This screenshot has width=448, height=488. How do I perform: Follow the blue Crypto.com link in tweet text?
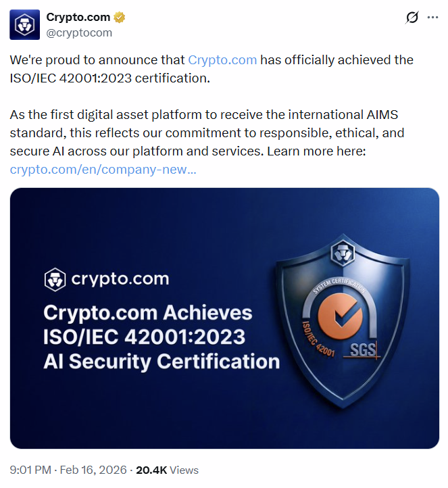click(222, 59)
